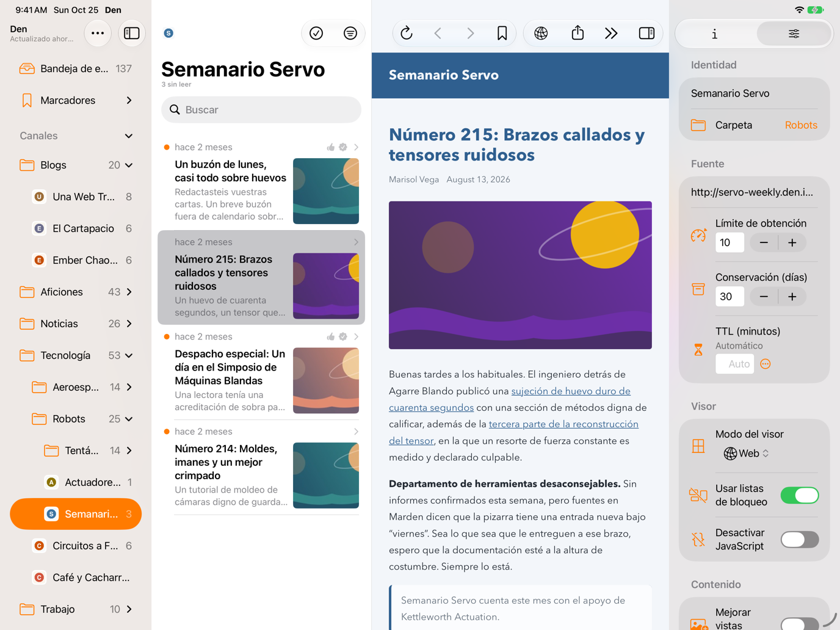Bookmark the current article
This screenshot has width=840, height=630.
(502, 34)
